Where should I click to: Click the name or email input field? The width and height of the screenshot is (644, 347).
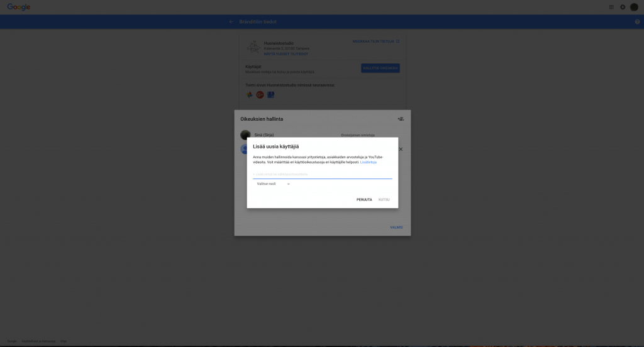(x=322, y=174)
